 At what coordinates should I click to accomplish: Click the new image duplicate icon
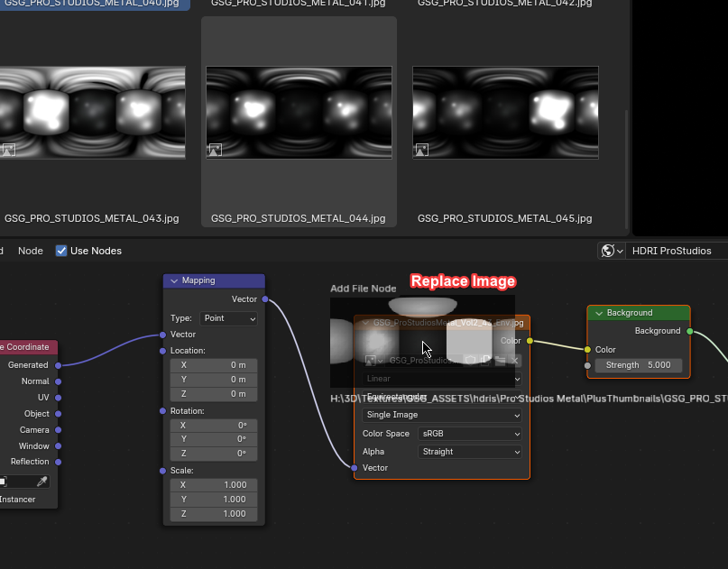pos(485,361)
